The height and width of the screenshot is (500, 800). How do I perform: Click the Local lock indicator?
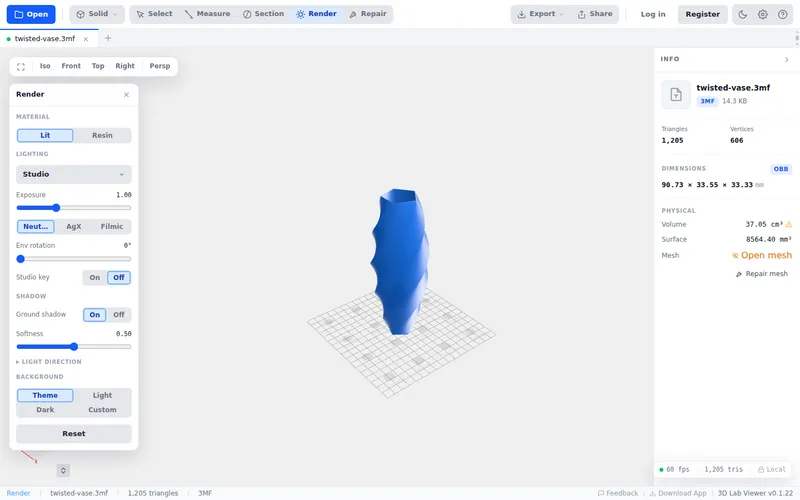pos(771,469)
